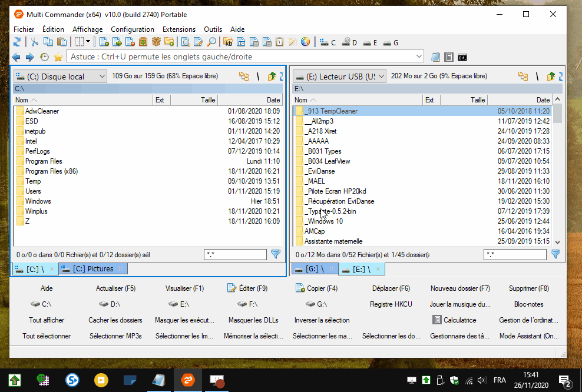The image size is (582, 392).
Task: Sort right panel by Date column
Action: pyautogui.click(x=520, y=99)
